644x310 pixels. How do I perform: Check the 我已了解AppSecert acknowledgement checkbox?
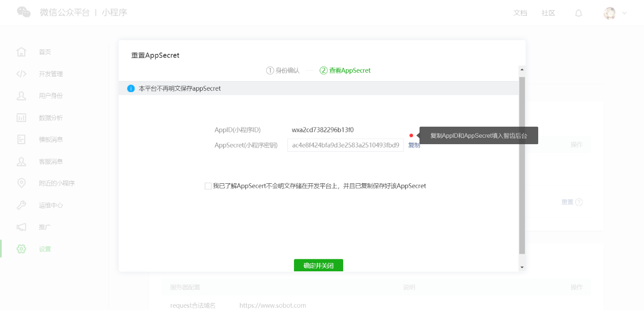pyautogui.click(x=208, y=186)
